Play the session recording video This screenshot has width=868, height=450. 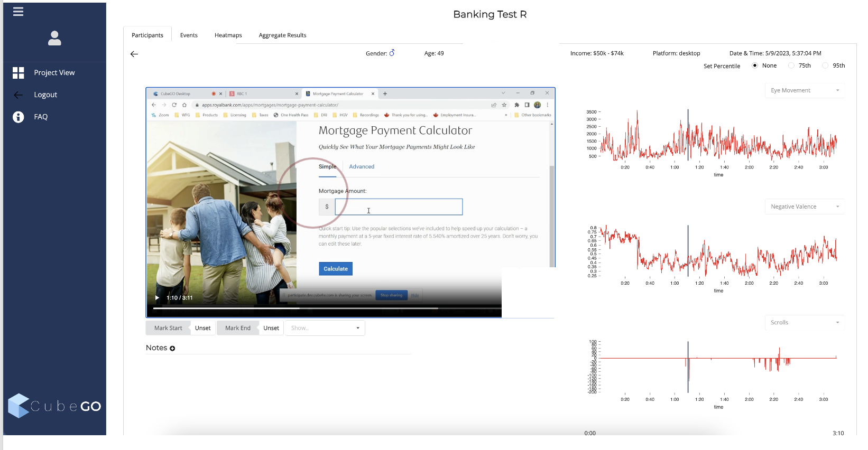(157, 298)
